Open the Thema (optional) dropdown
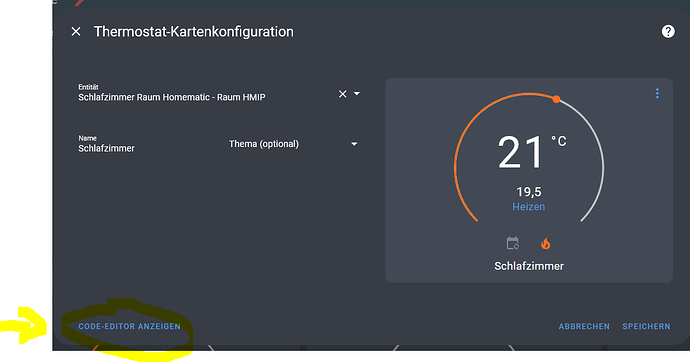690x362 pixels. (293, 144)
